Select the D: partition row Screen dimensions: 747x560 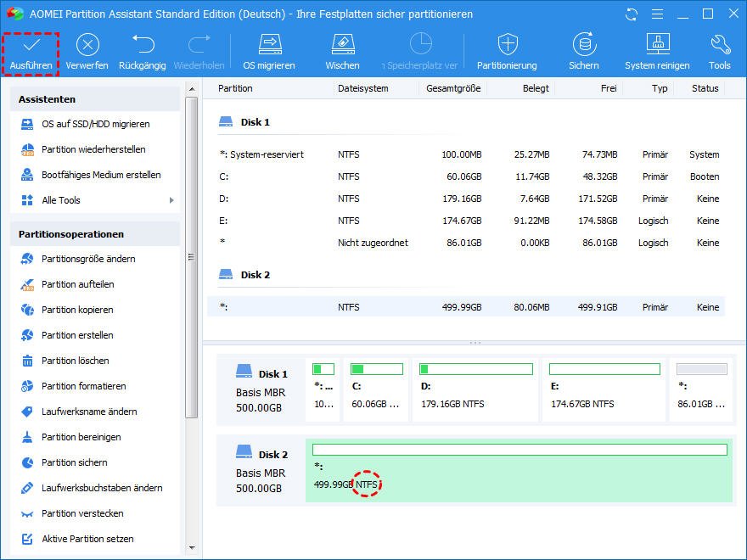point(467,199)
